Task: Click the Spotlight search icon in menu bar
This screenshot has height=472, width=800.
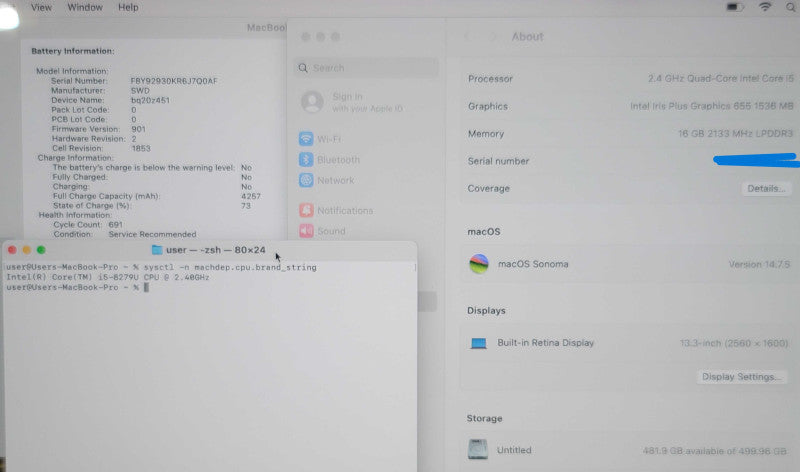Action: click(791, 7)
